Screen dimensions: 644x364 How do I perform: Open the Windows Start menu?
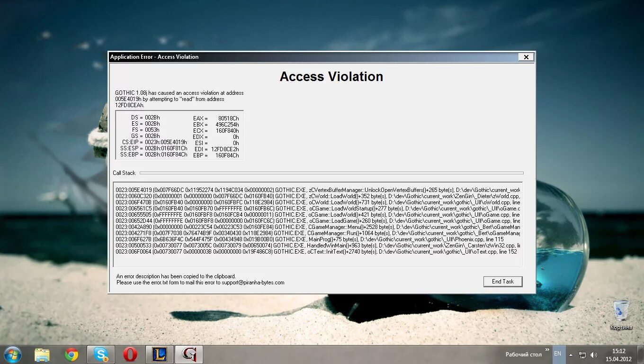tap(12, 355)
